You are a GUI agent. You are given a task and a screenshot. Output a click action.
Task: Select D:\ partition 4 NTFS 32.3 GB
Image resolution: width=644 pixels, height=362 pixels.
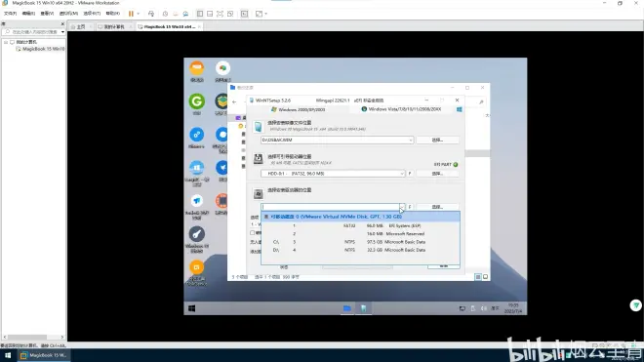(x=360, y=250)
